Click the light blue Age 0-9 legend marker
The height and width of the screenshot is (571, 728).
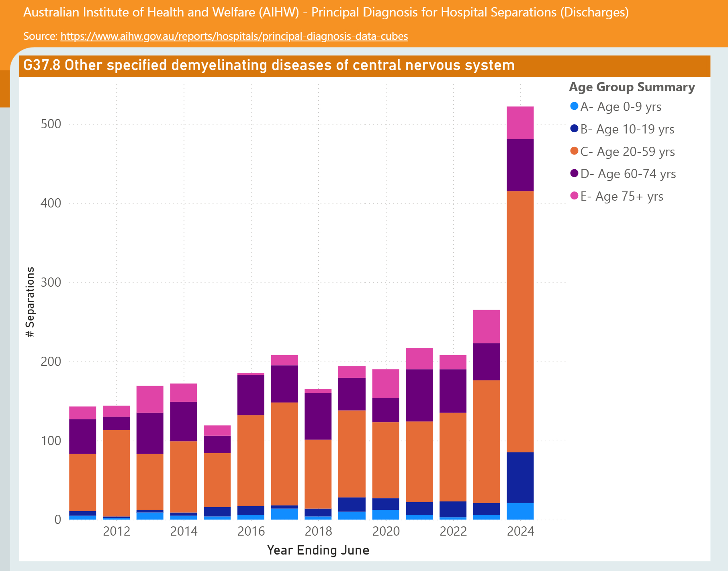574,107
